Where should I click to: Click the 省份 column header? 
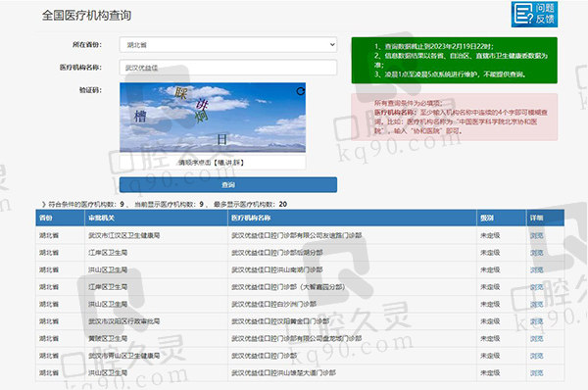pyautogui.click(x=61, y=218)
